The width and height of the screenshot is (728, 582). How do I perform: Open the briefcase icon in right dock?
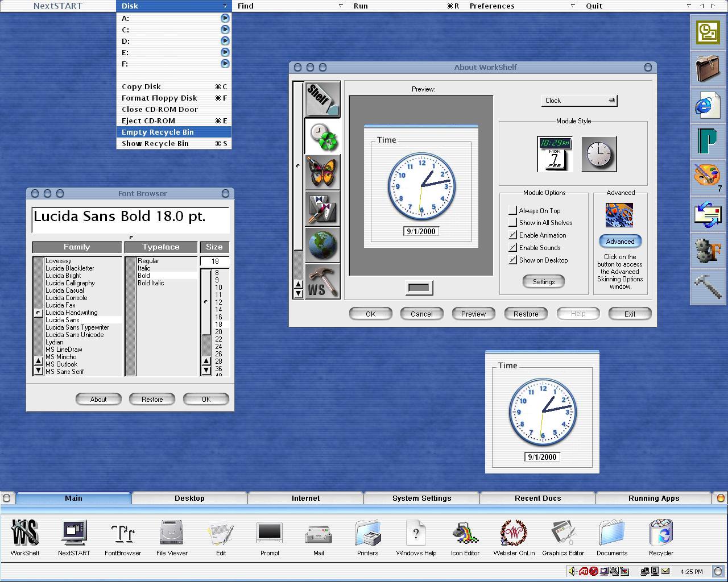(x=708, y=69)
